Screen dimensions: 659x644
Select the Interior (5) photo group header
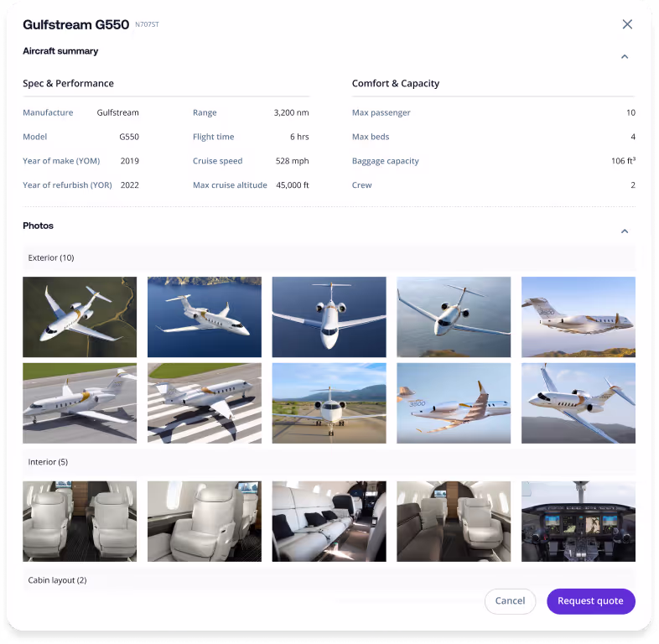click(x=329, y=462)
